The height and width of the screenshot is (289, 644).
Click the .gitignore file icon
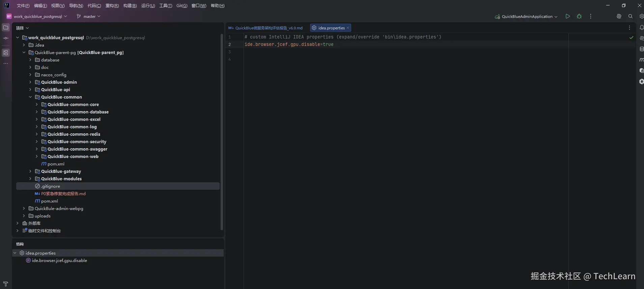pos(37,186)
